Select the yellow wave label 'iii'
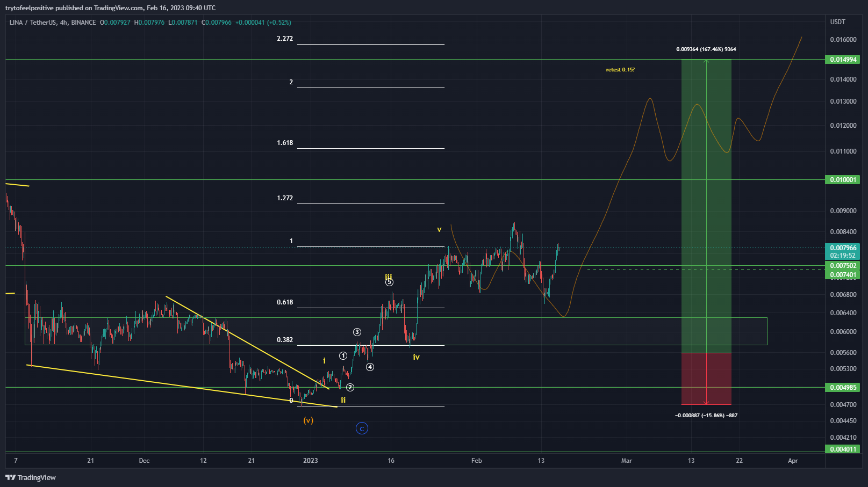The image size is (868, 487). (389, 276)
